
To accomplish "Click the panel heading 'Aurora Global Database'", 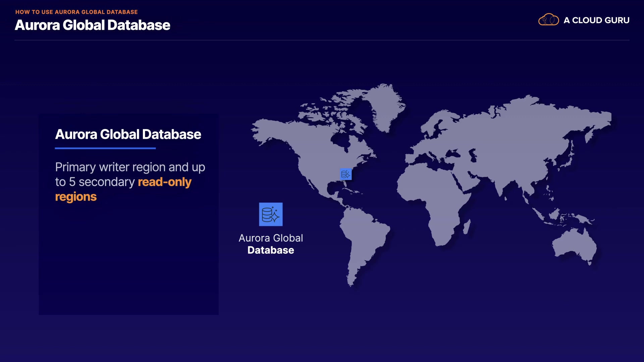I will 128,134.
